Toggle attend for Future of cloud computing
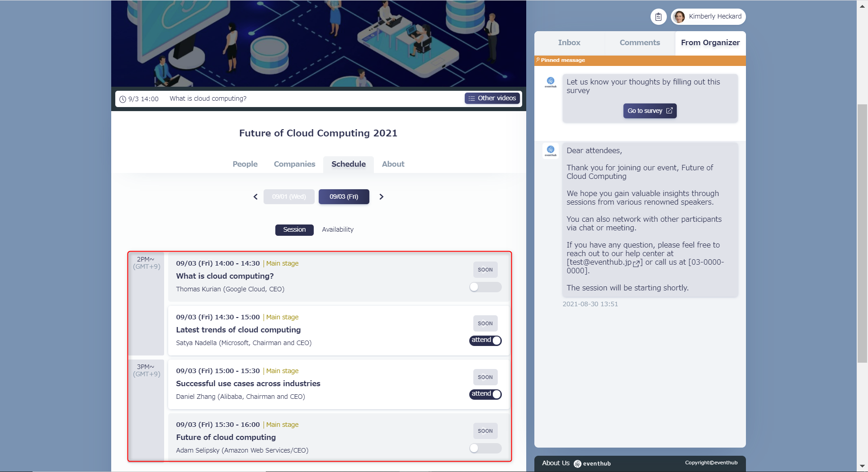Viewport: 868px width, 472px height. point(485,448)
